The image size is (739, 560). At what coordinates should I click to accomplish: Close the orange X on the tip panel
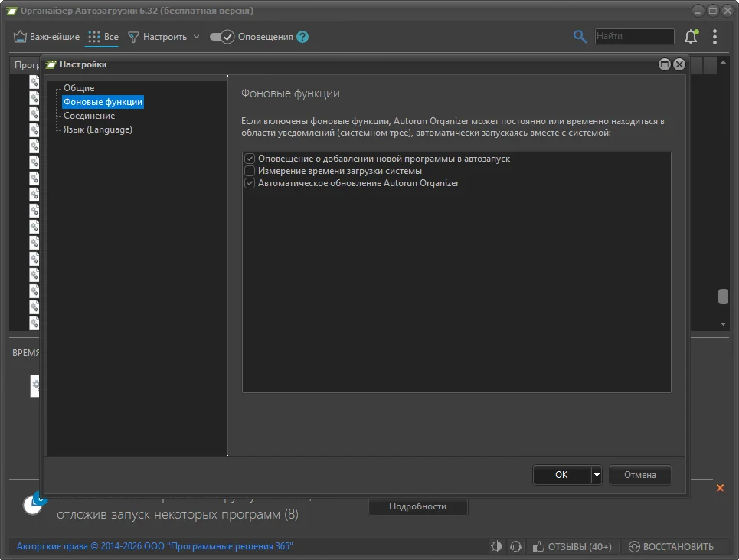point(720,488)
